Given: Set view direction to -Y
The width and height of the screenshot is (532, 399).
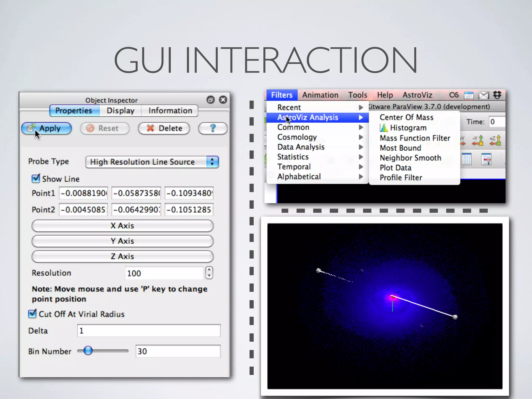Looking at the screenshot, I should 478,141.
